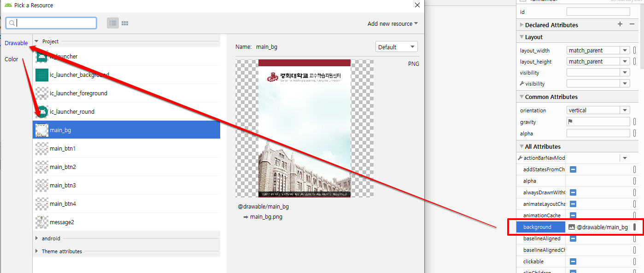Click the @drawable/main_bg reference text under preview
This screenshot has width=644, height=273.
pos(263,207)
